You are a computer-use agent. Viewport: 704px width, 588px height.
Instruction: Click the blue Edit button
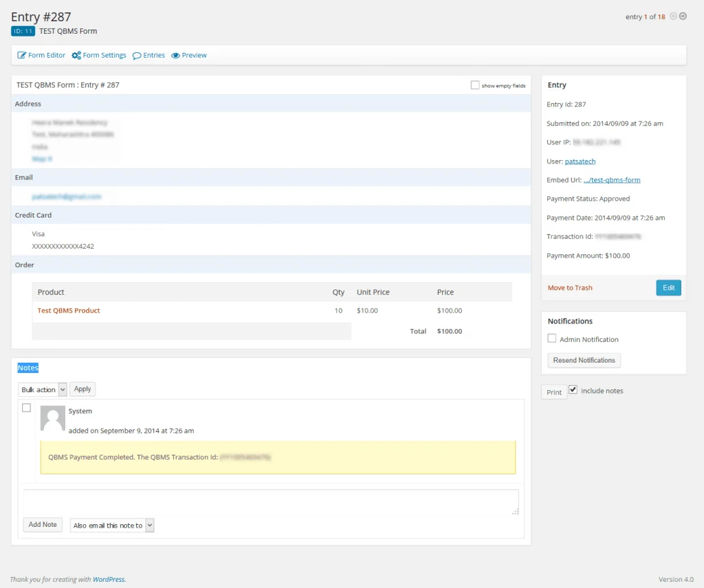(x=668, y=288)
